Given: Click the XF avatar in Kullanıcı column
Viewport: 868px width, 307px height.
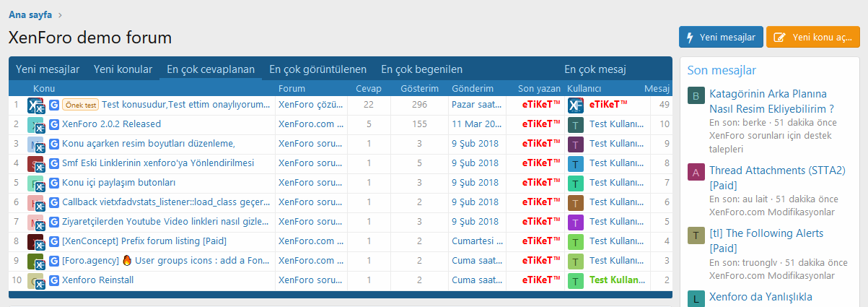Looking at the screenshot, I should (x=575, y=105).
